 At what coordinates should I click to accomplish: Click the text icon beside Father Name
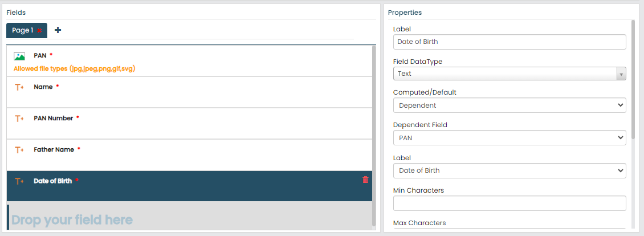pyautogui.click(x=19, y=150)
